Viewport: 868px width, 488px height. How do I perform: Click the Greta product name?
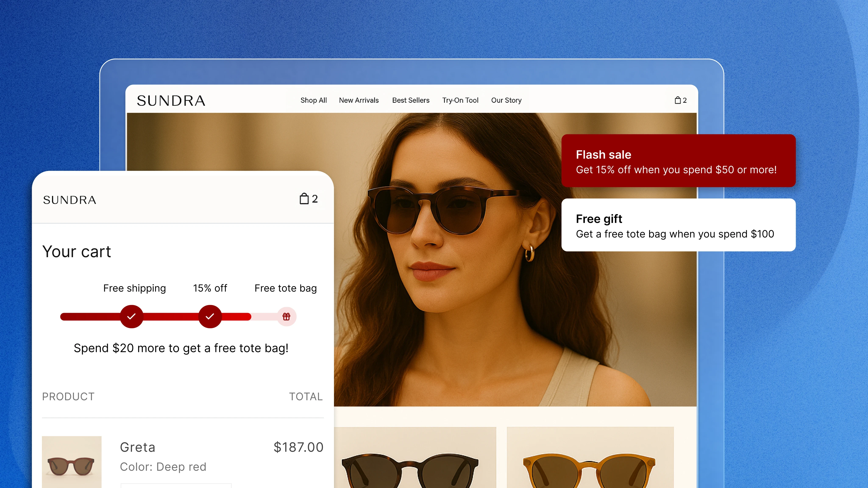[x=138, y=447]
